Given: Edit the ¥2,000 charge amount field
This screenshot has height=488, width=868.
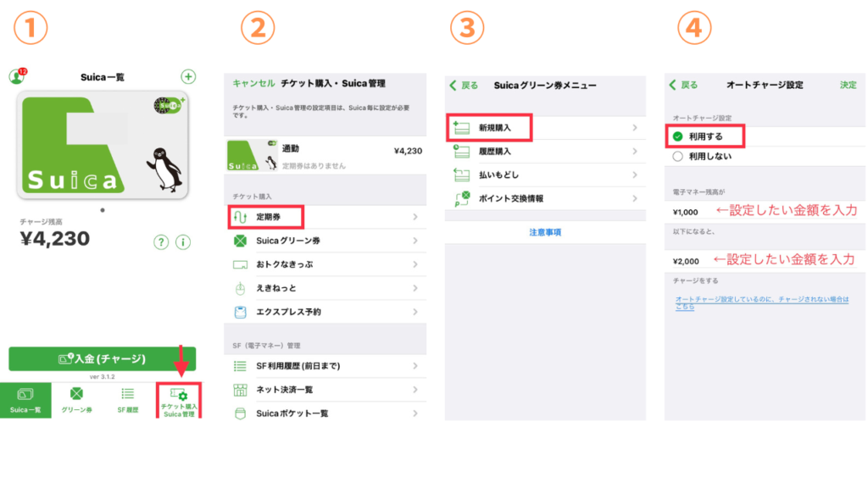Looking at the screenshot, I should tap(765, 261).
